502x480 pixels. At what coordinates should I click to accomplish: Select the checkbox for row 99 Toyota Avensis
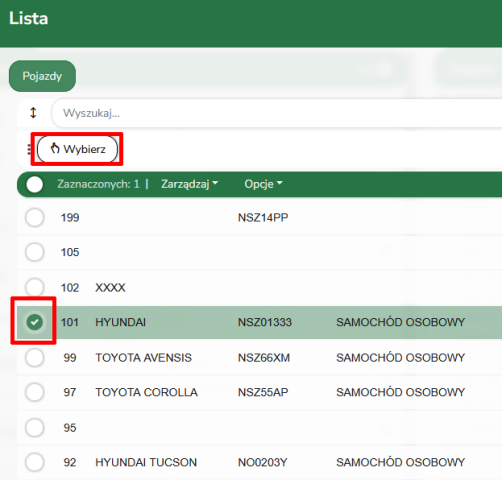pyautogui.click(x=35, y=358)
